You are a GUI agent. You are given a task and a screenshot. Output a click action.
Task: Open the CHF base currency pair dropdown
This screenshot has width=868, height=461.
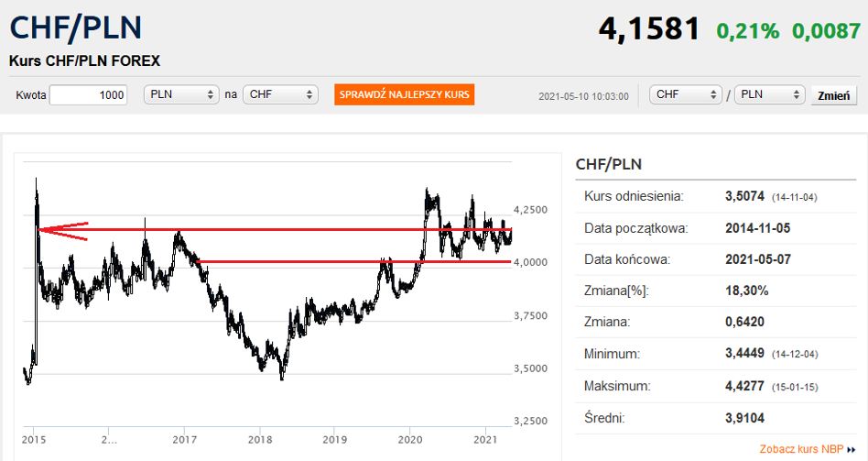686,95
